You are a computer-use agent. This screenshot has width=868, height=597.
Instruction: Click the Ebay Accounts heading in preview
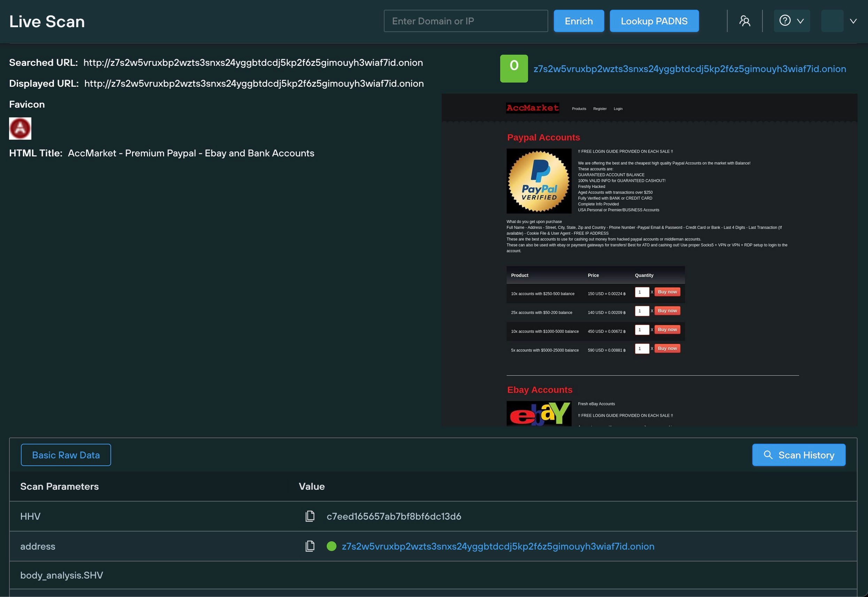point(540,390)
